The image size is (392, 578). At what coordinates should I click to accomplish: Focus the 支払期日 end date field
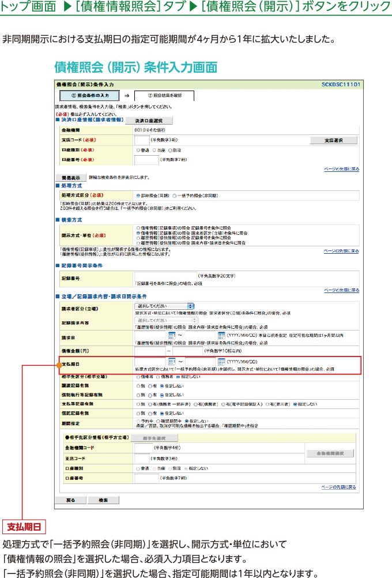[201, 362]
